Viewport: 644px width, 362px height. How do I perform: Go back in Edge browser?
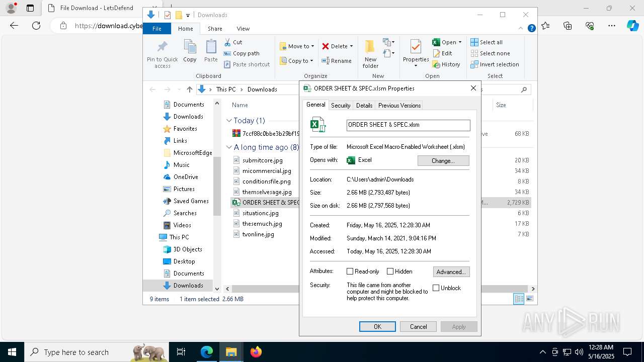(x=14, y=26)
